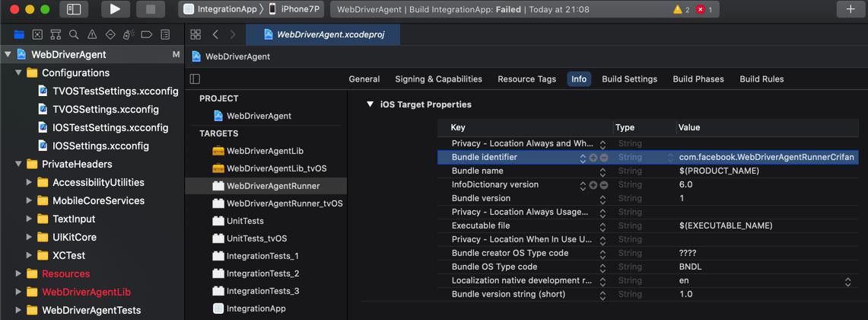Open the Breakpoint navigator icon
Viewport: 868px width, 320px height.
coord(147,34)
